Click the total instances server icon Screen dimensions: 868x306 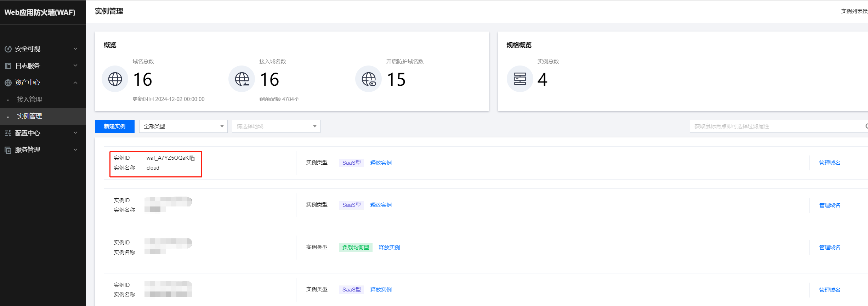coord(520,79)
